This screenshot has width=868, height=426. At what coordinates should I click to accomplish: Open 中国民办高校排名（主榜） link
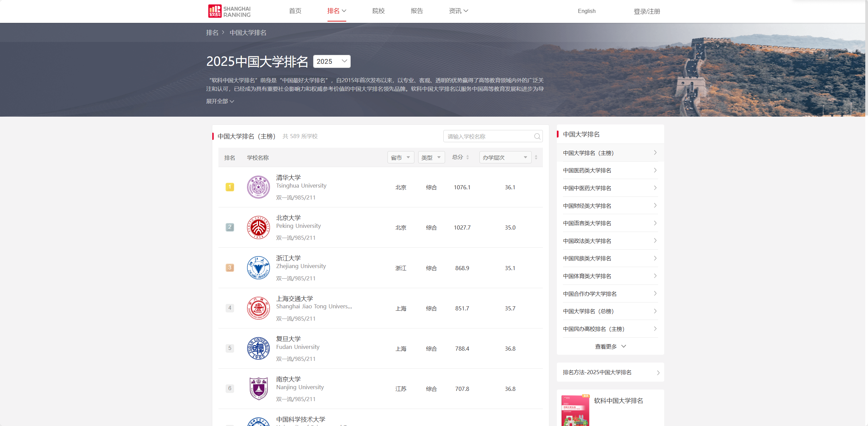pos(594,329)
